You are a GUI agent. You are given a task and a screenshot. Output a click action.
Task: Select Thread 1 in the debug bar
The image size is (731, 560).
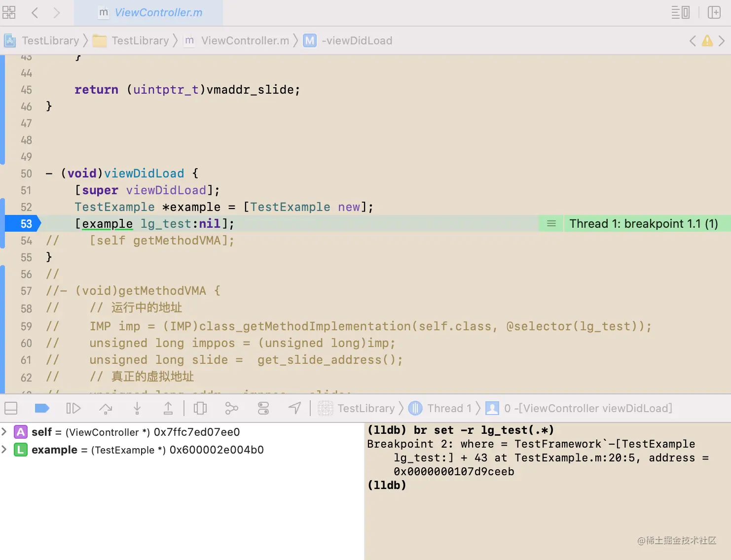(x=440, y=408)
